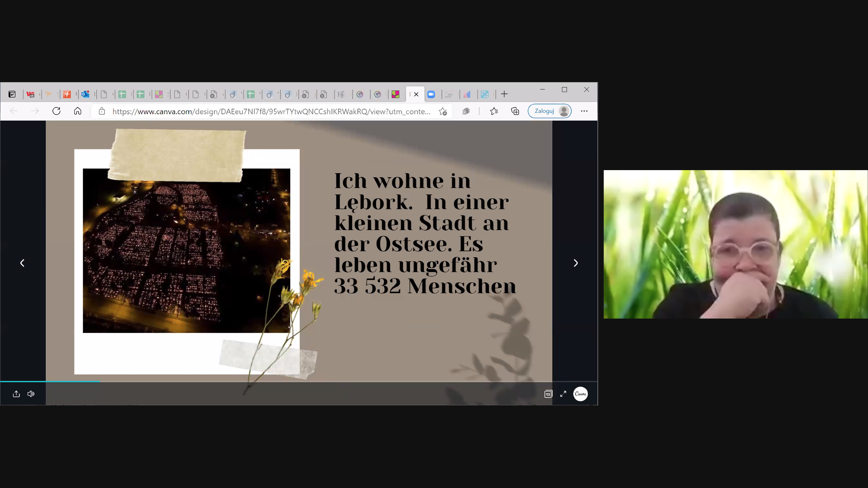Click the Zaloguj sign-in button
868x488 pixels.
click(x=549, y=111)
